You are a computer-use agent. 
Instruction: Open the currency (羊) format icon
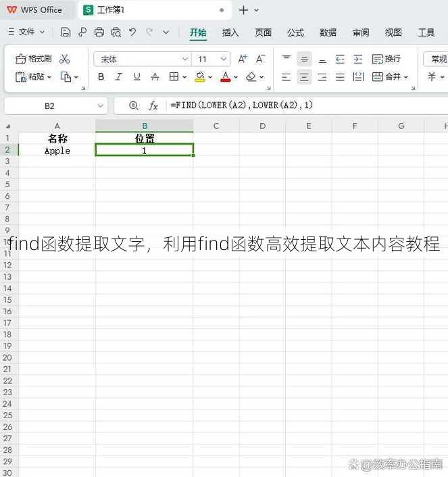tap(432, 76)
